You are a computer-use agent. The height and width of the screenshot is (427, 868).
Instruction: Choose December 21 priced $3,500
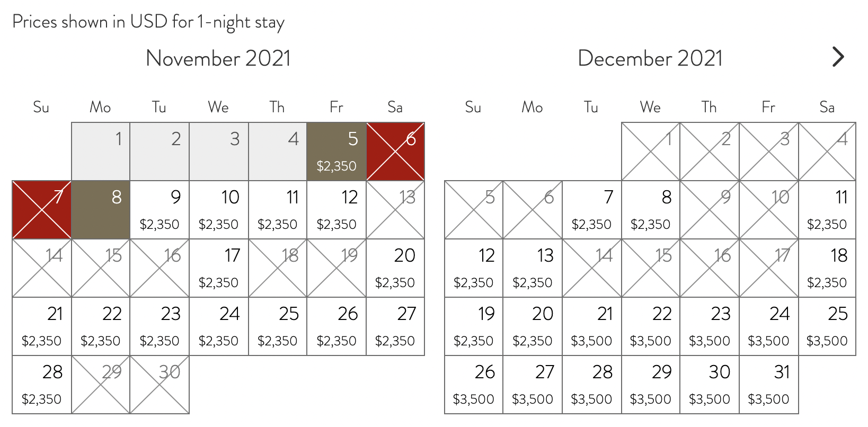click(591, 326)
